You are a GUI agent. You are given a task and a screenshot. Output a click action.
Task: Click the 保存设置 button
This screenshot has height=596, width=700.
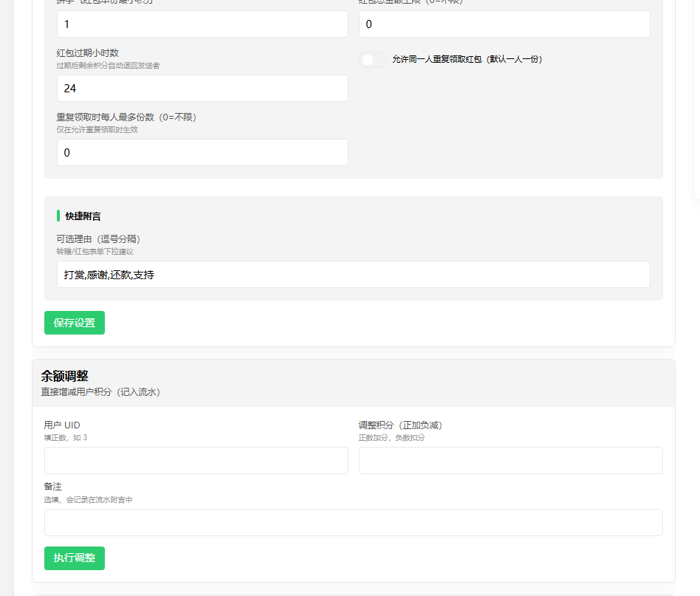pos(75,323)
